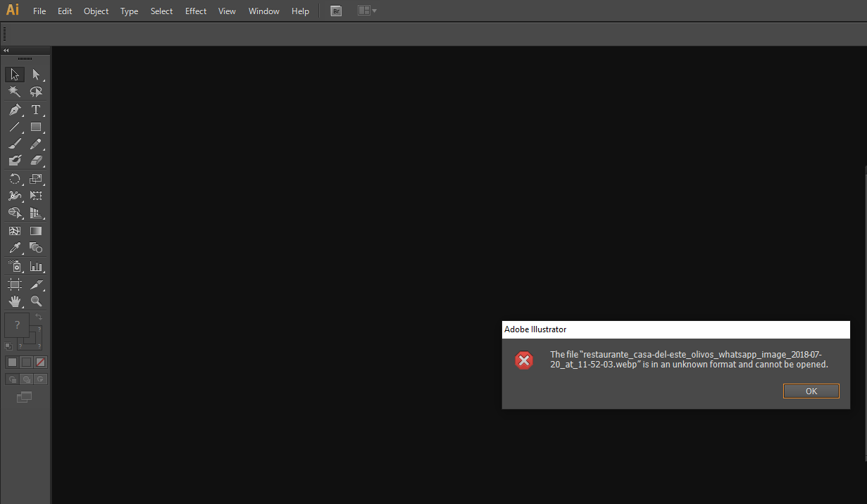Swap the fill and stroke colors
The height and width of the screenshot is (504, 867).
point(40,316)
